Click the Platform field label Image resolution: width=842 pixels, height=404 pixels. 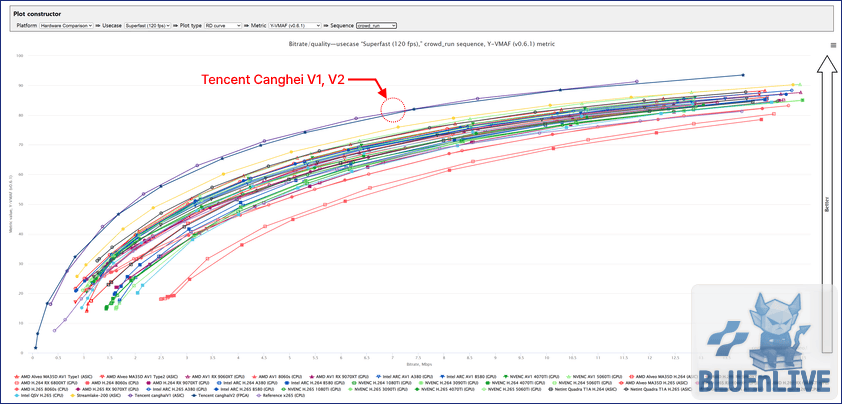27,25
